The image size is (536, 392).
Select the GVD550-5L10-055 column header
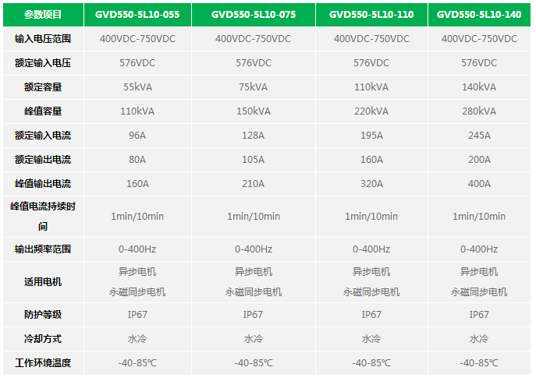click(x=137, y=15)
